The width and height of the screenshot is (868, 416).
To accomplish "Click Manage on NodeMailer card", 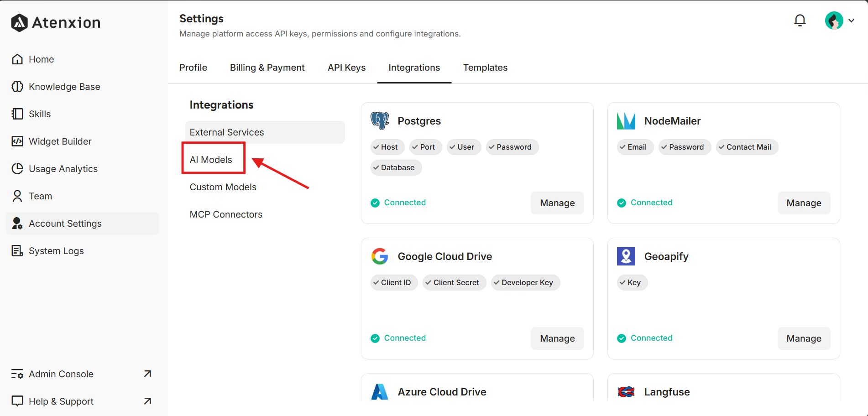I will click(804, 203).
